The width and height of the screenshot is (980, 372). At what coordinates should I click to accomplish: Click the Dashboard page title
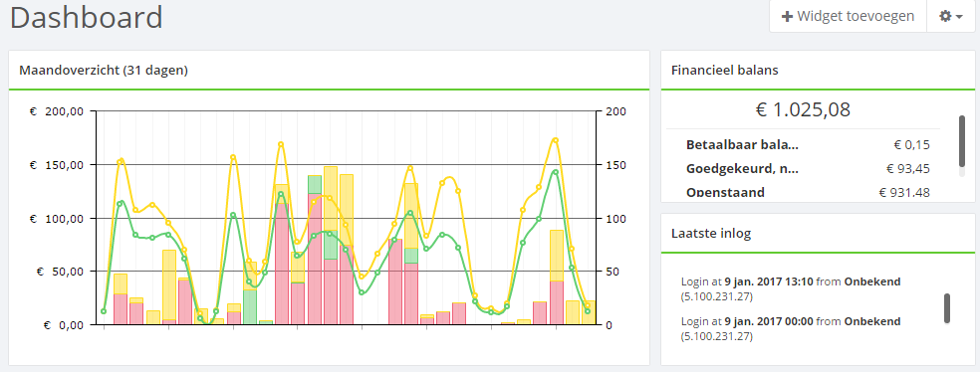click(x=87, y=17)
